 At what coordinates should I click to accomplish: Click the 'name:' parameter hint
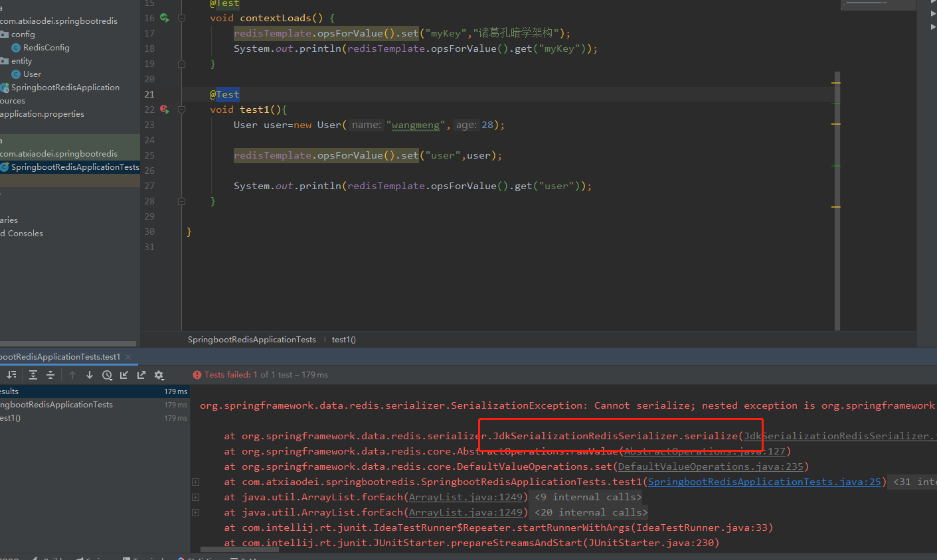pos(367,125)
